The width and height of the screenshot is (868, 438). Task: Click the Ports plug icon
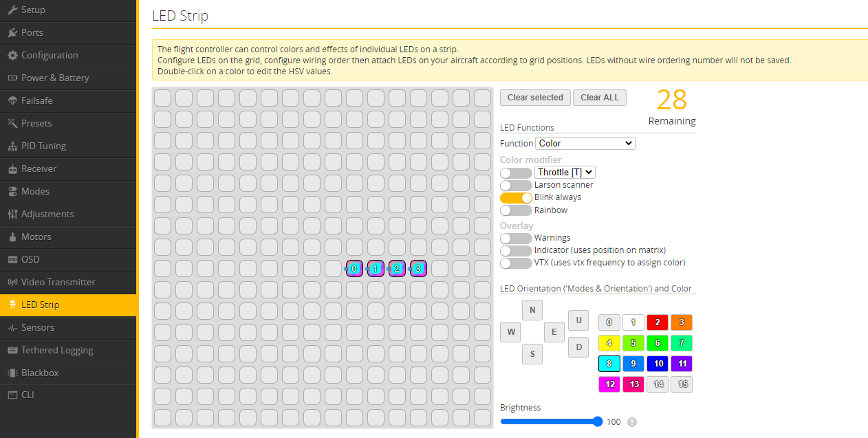pyautogui.click(x=12, y=32)
